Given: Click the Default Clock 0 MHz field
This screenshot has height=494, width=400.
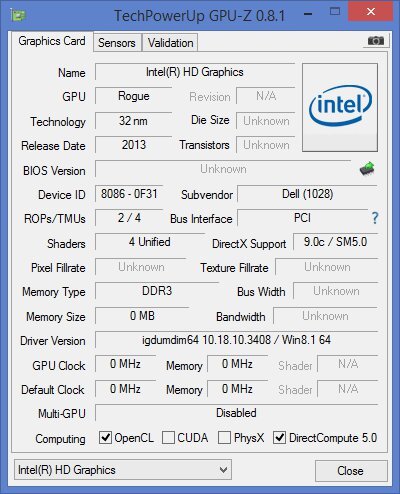Looking at the screenshot, I should point(125,389).
